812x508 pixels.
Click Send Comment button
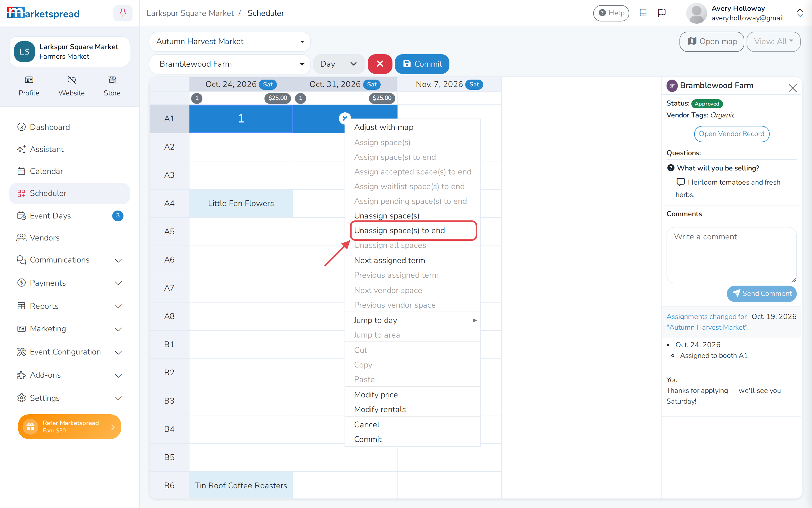click(x=762, y=293)
